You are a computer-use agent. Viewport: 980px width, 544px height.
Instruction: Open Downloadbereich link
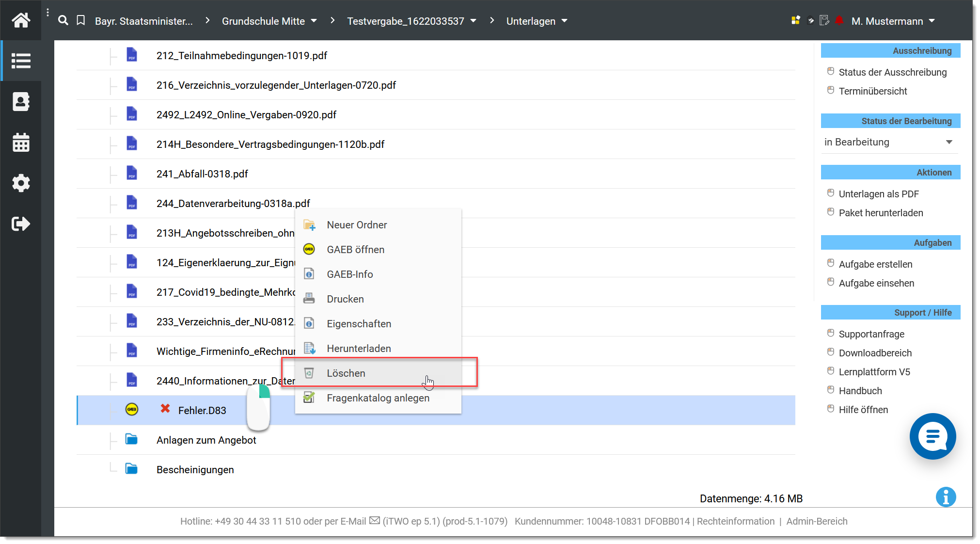[x=875, y=353]
